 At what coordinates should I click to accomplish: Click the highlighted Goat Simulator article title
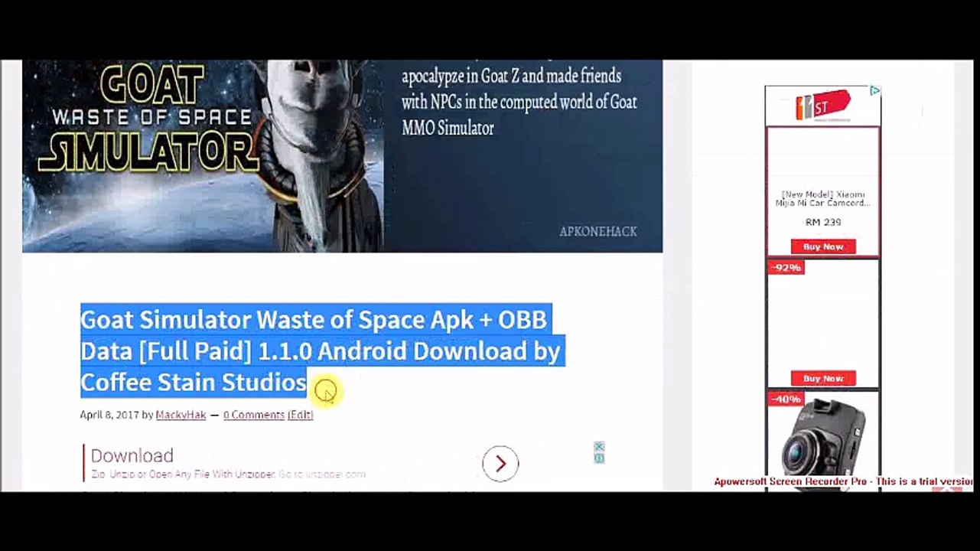[321, 350]
